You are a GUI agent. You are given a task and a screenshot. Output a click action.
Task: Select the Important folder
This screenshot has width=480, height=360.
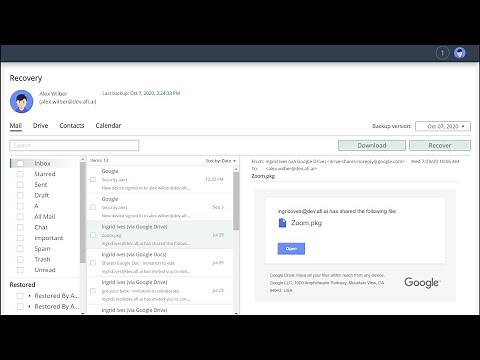49,238
